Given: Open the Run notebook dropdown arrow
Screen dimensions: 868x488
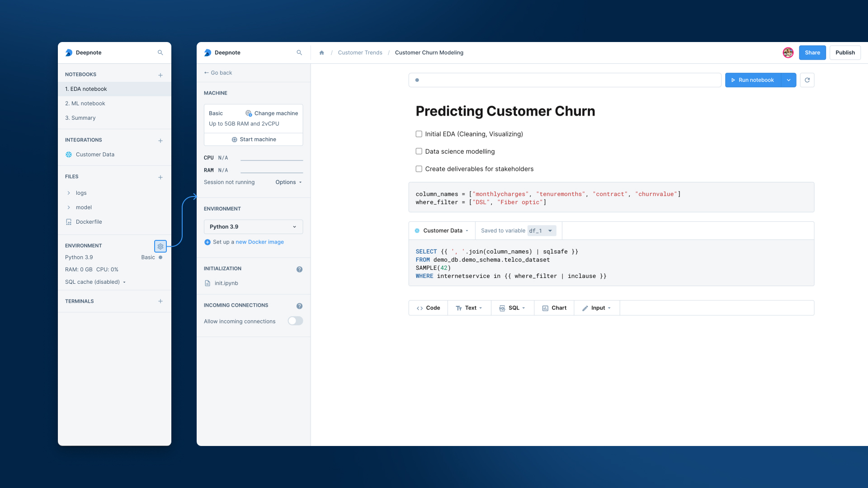Looking at the screenshot, I should tap(788, 80).
